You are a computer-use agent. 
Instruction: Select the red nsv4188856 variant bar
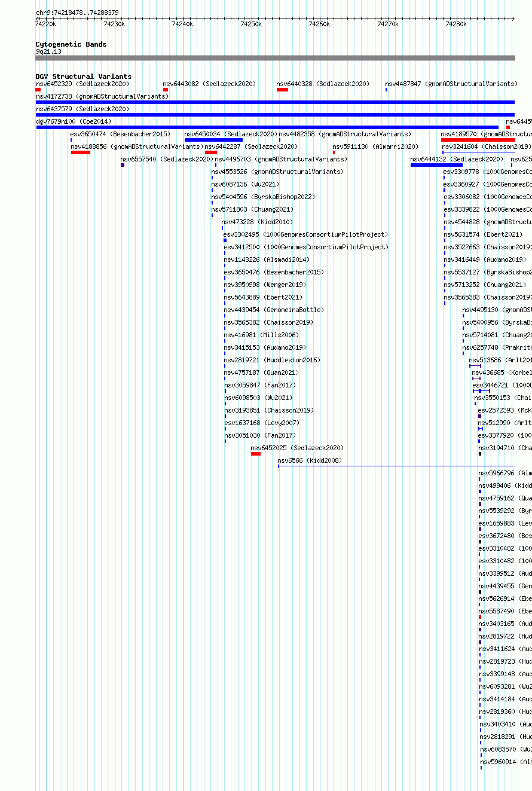[x=81, y=152]
